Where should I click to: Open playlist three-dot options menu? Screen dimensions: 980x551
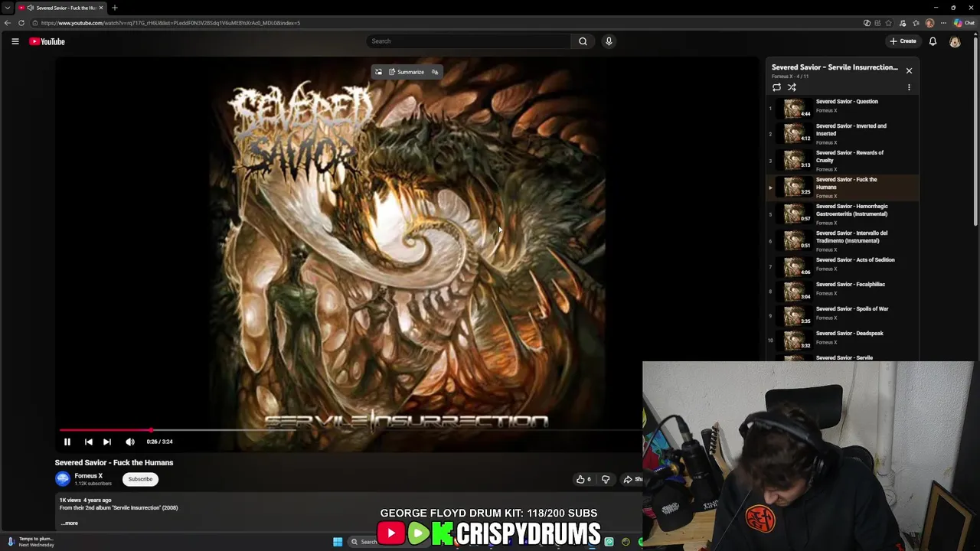click(x=909, y=87)
